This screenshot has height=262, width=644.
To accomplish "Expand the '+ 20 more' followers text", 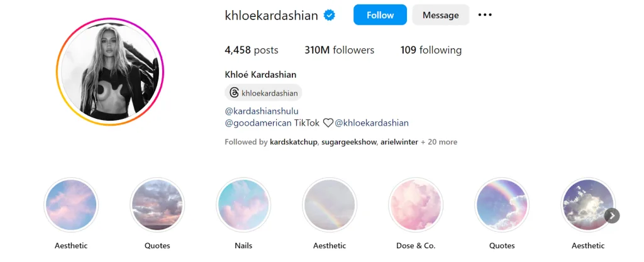I will pyautogui.click(x=438, y=142).
